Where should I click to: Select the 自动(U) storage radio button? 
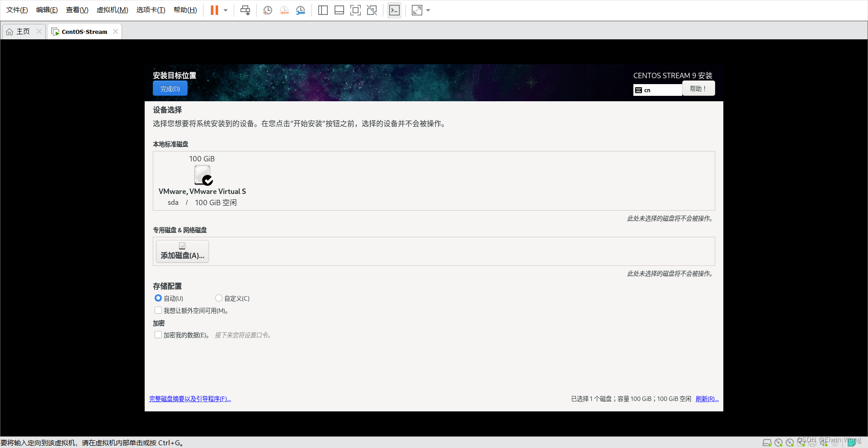pos(158,298)
